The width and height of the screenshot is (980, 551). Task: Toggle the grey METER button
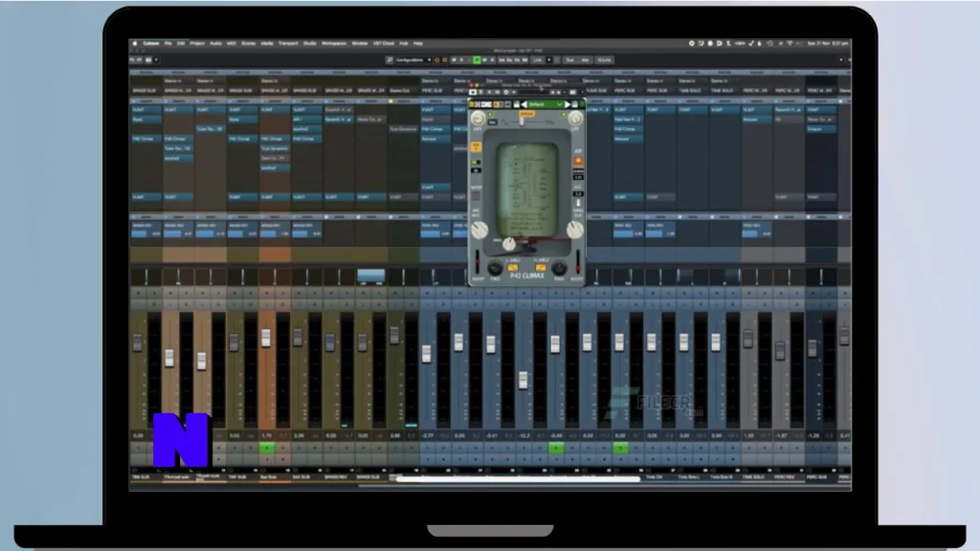(477, 196)
